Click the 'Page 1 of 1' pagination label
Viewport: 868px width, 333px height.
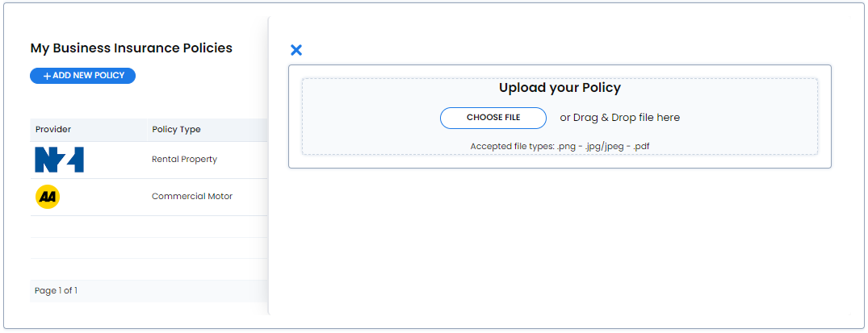click(x=56, y=290)
